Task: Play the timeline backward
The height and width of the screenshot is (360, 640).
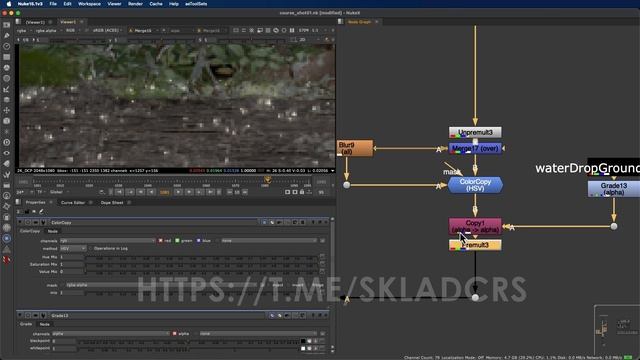Action: [x=151, y=192]
